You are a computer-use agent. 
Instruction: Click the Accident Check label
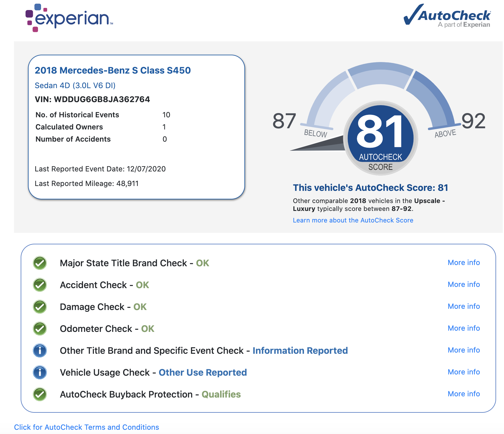pos(93,285)
